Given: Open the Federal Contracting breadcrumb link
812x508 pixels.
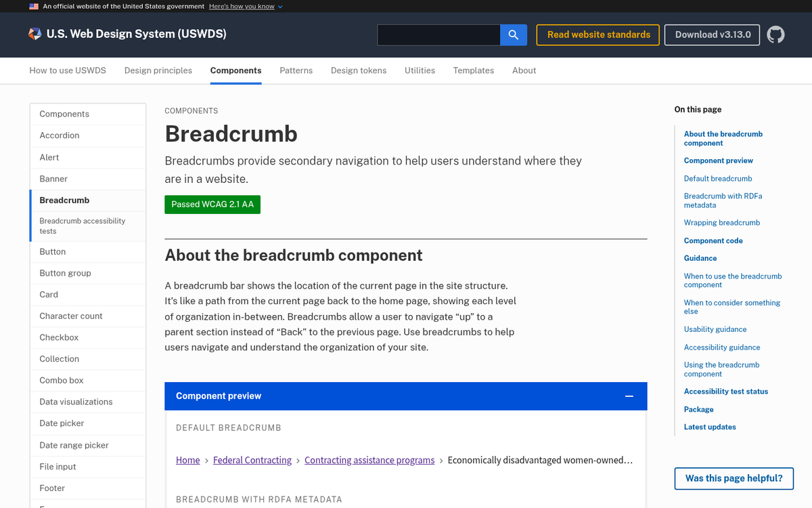Looking at the screenshot, I should tap(252, 460).
